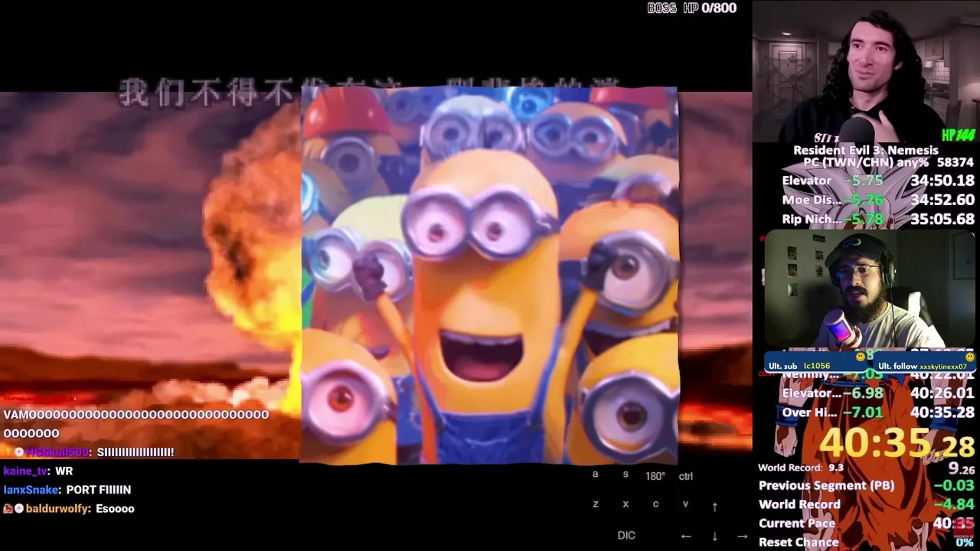Click the 'Current Pace' stat row

point(867,523)
